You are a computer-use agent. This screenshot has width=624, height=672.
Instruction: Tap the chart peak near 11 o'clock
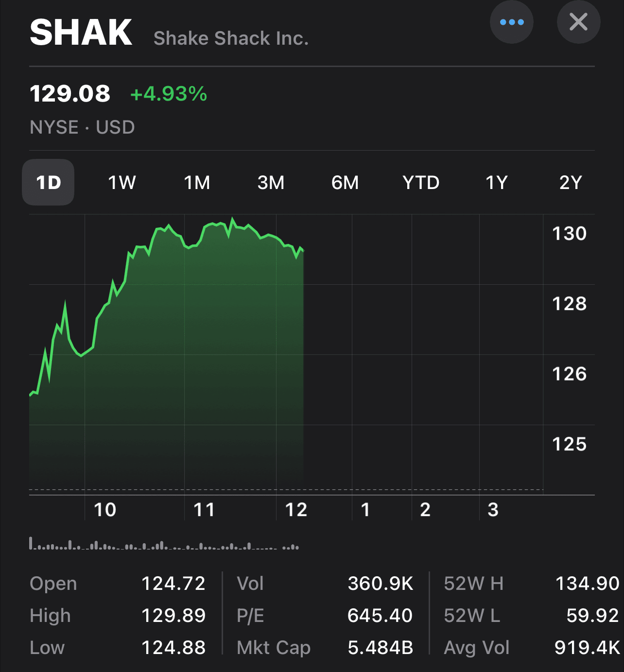(x=233, y=220)
